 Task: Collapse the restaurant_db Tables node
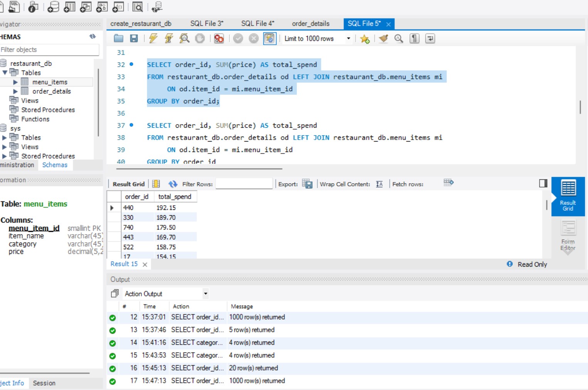pyautogui.click(x=5, y=73)
